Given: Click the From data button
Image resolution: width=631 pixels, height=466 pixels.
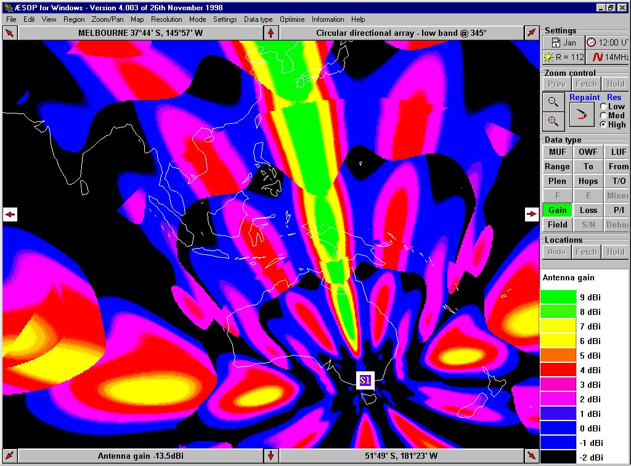Looking at the screenshot, I should (x=617, y=167).
